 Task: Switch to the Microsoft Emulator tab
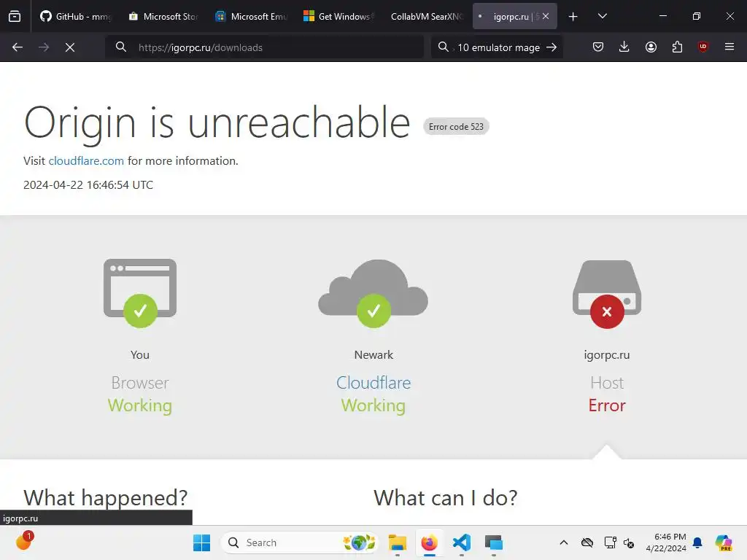click(x=251, y=16)
